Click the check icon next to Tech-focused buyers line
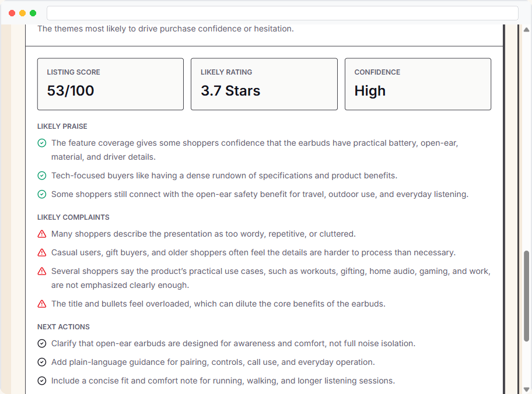The width and height of the screenshot is (532, 394). pos(42,175)
